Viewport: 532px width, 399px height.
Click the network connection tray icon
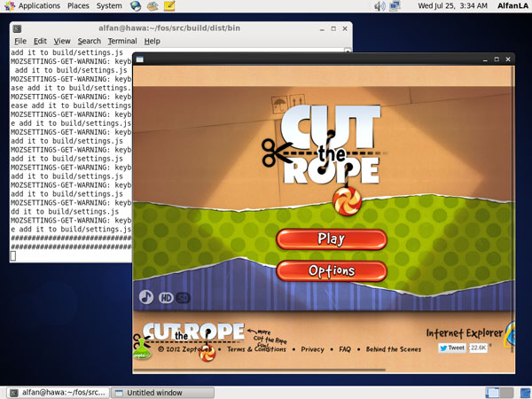pos(395,6)
